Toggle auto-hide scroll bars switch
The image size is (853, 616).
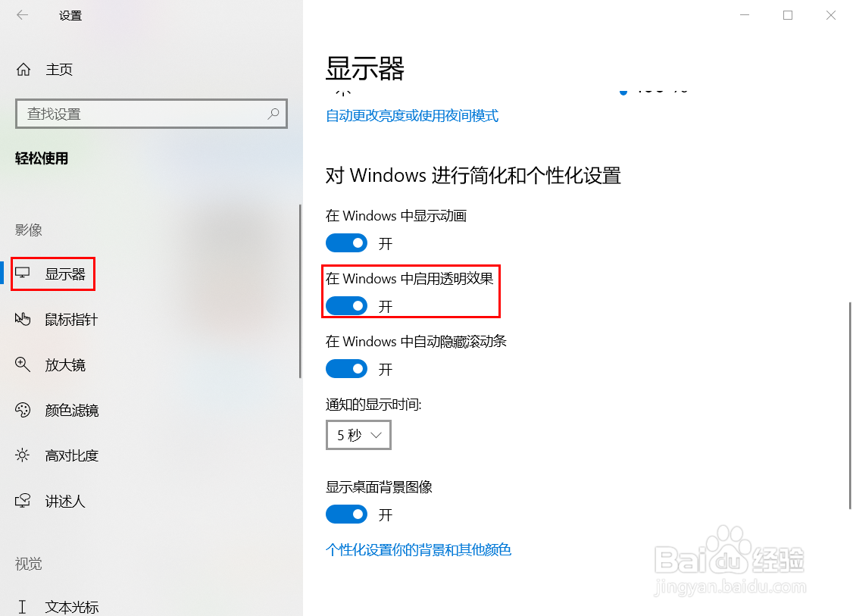(x=346, y=369)
